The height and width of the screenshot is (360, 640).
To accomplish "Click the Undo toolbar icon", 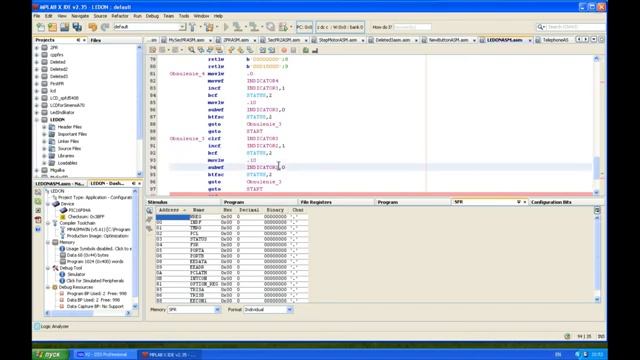I will click(93, 27).
